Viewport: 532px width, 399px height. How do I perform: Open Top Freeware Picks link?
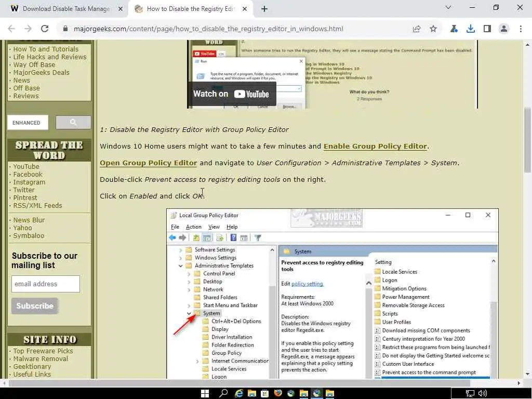[43, 351]
